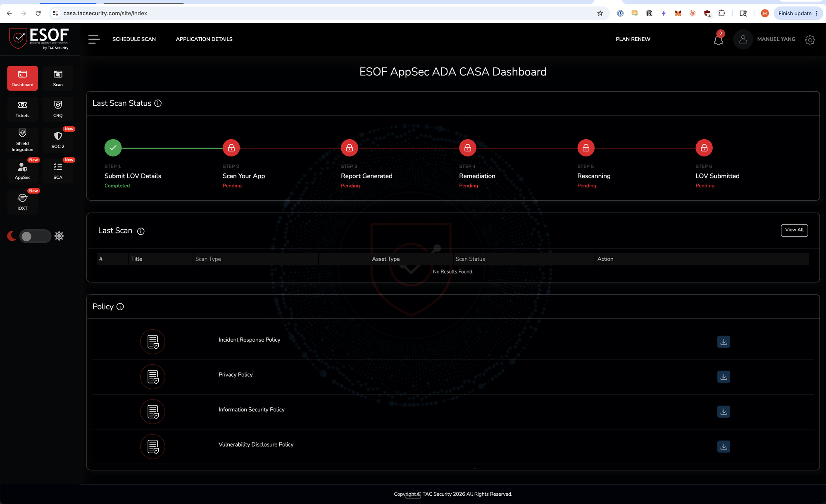Viewport: 826px width, 504px height.
Task: Open APPLICATION DETAILS menu
Action: (x=204, y=39)
